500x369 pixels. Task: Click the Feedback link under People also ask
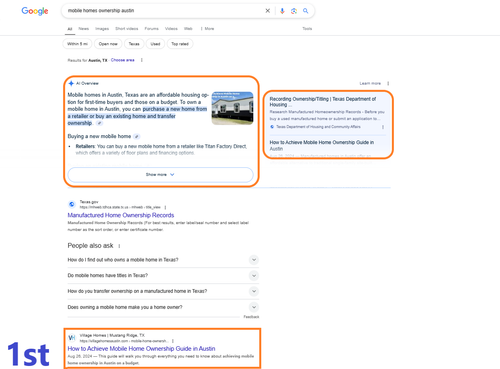pos(251,317)
